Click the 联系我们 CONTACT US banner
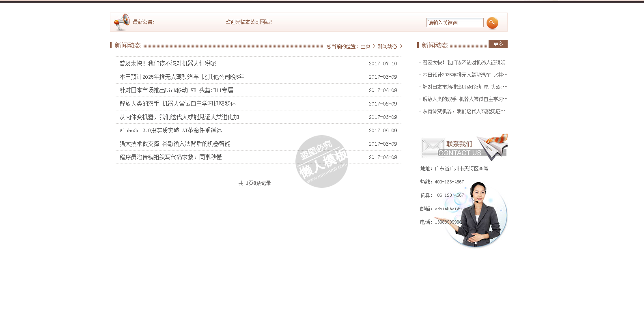Image resolution: width=644 pixels, height=323 pixels. click(464, 147)
